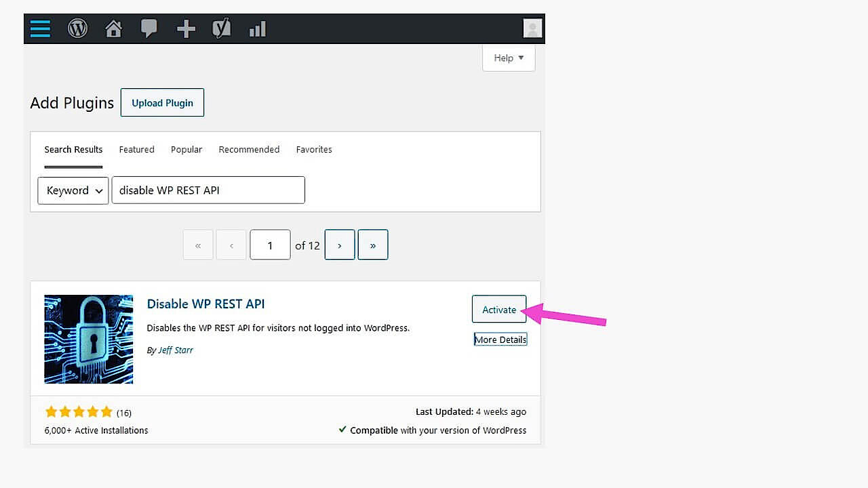Open the stats bar chart icon
This screenshot has width=868, height=488.
click(x=258, y=29)
